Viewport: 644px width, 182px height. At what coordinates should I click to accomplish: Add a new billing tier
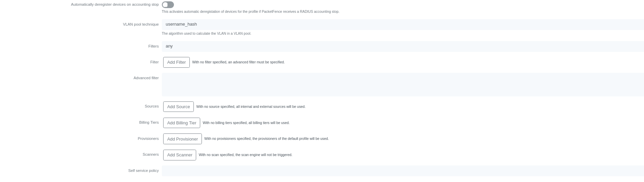tap(181, 123)
